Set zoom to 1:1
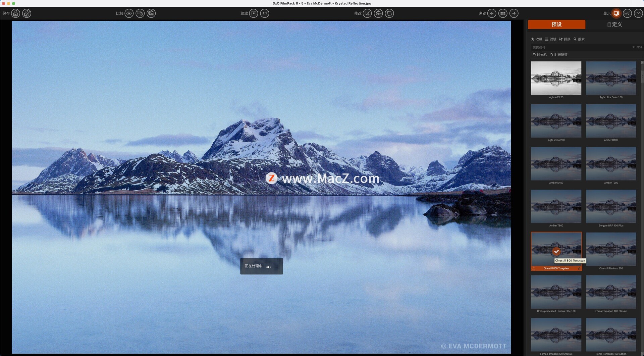 coord(265,13)
